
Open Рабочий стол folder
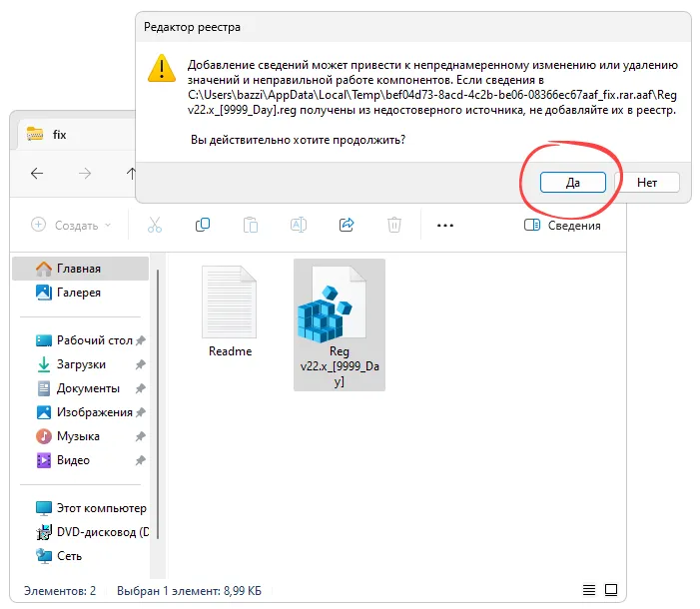[84, 340]
